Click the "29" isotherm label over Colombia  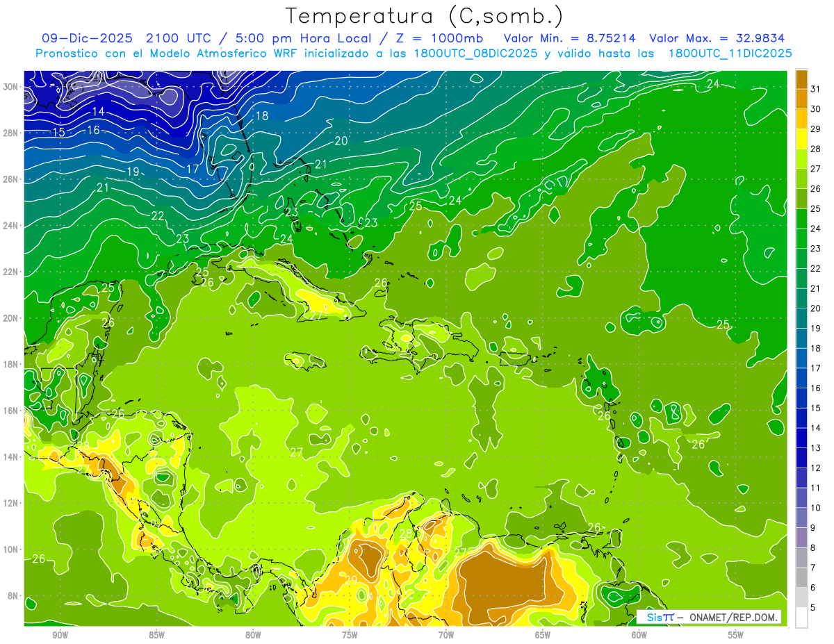pyautogui.click(x=350, y=580)
